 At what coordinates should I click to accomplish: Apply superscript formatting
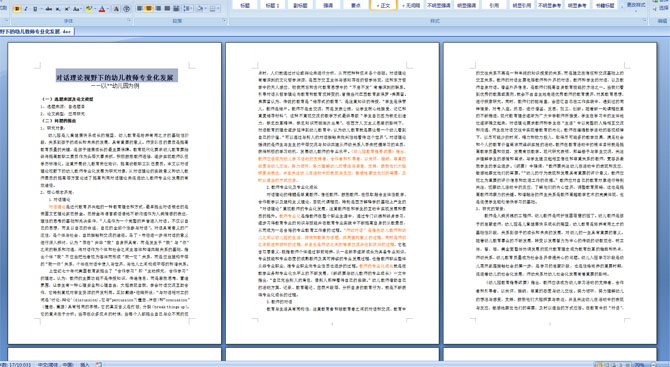click(x=67, y=9)
